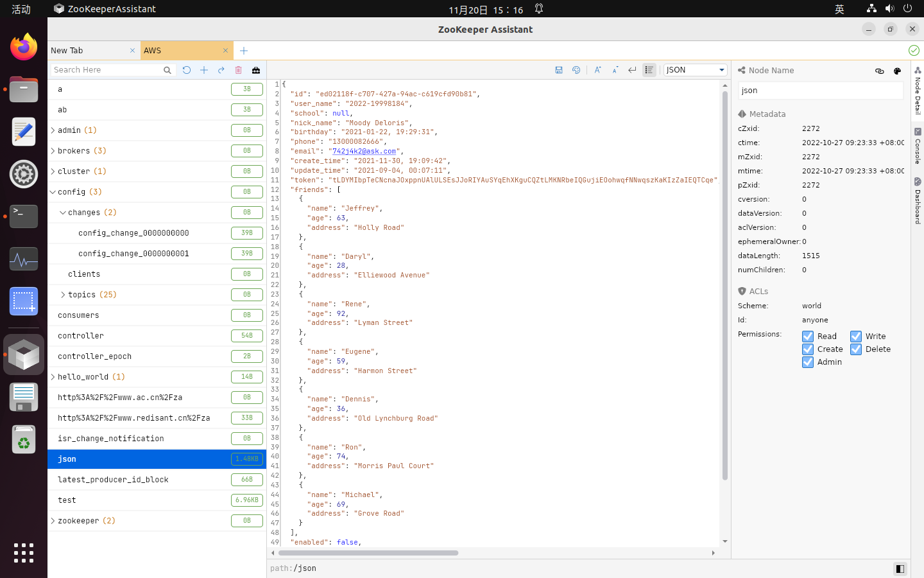Open the Node Detail side tab

coord(918,90)
